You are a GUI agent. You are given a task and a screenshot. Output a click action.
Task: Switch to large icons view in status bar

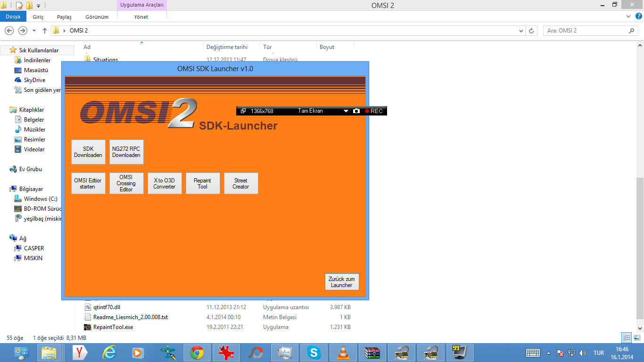pos(636,337)
